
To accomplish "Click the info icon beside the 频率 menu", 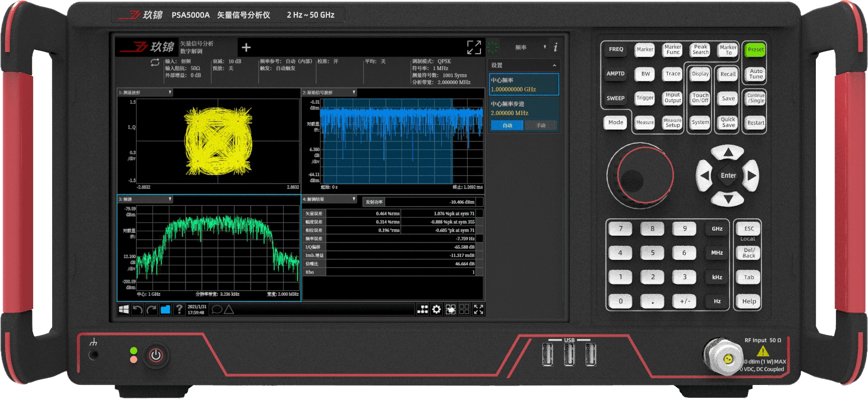I will (555, 47).
